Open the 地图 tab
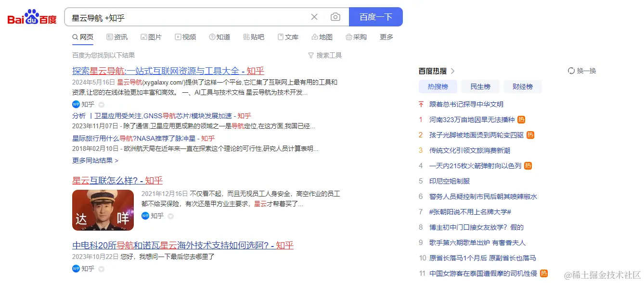 (322, 37)
